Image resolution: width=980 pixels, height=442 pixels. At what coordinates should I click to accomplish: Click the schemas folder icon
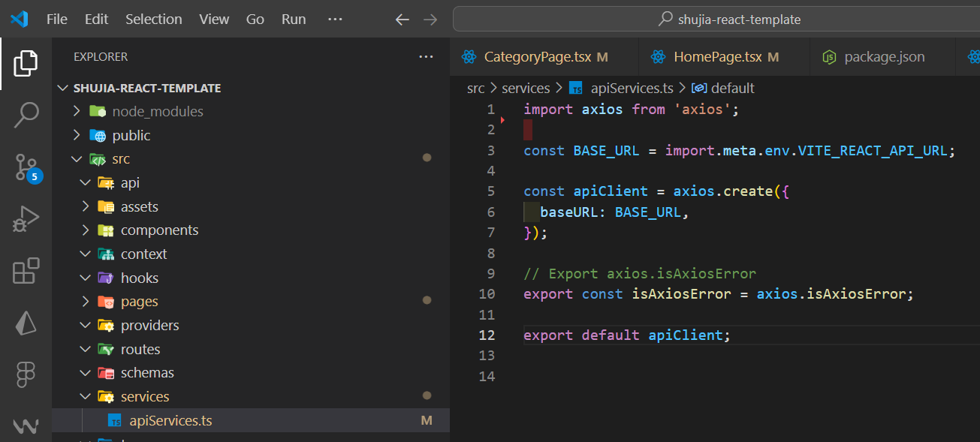pos(106,373)
